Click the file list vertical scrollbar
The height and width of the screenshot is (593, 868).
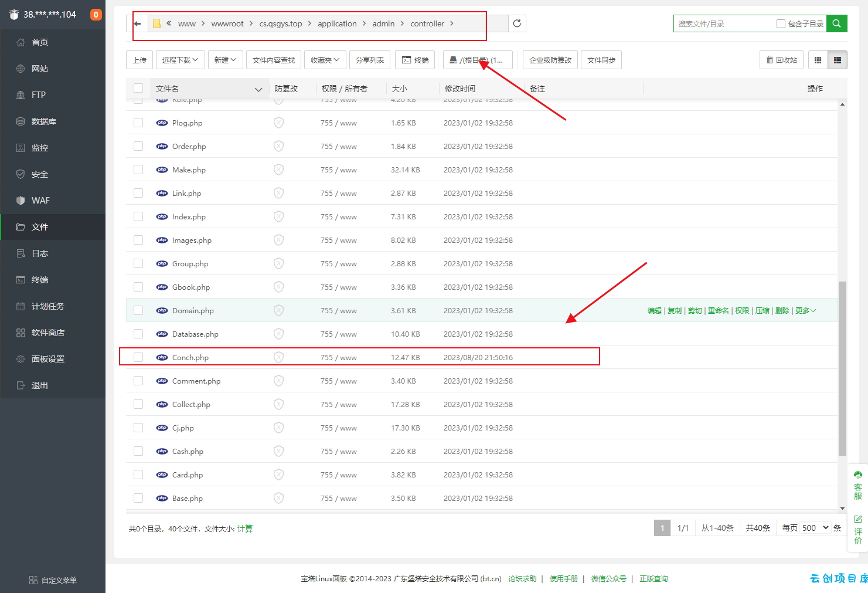pyautogui.click(x=842, y=368)
